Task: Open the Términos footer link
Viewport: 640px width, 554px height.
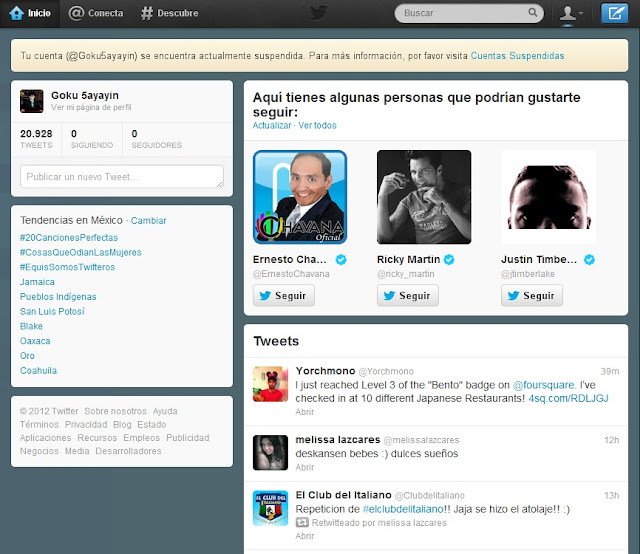Action: tap(39, 425)
